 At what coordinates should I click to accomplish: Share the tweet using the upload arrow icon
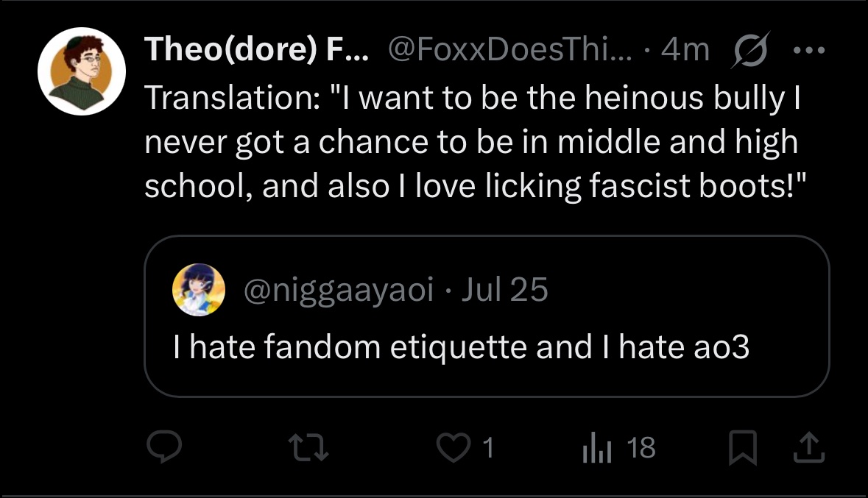point(809,447)
